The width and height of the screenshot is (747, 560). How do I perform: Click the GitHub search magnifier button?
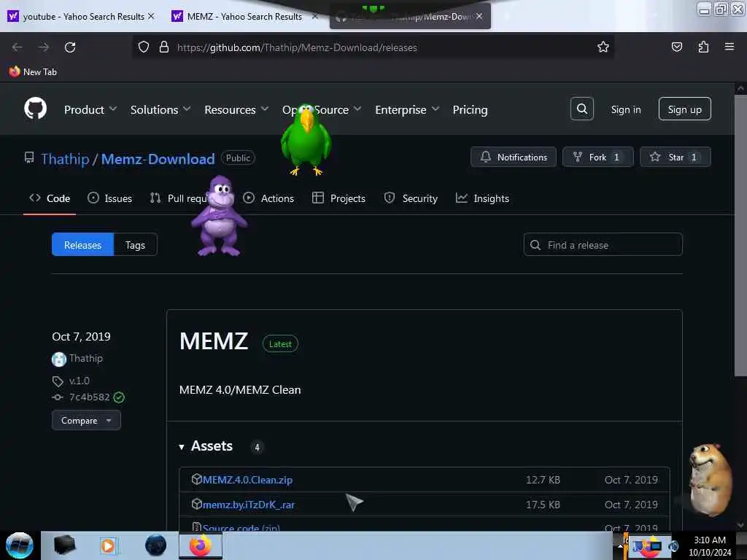(x=581, y=109)
